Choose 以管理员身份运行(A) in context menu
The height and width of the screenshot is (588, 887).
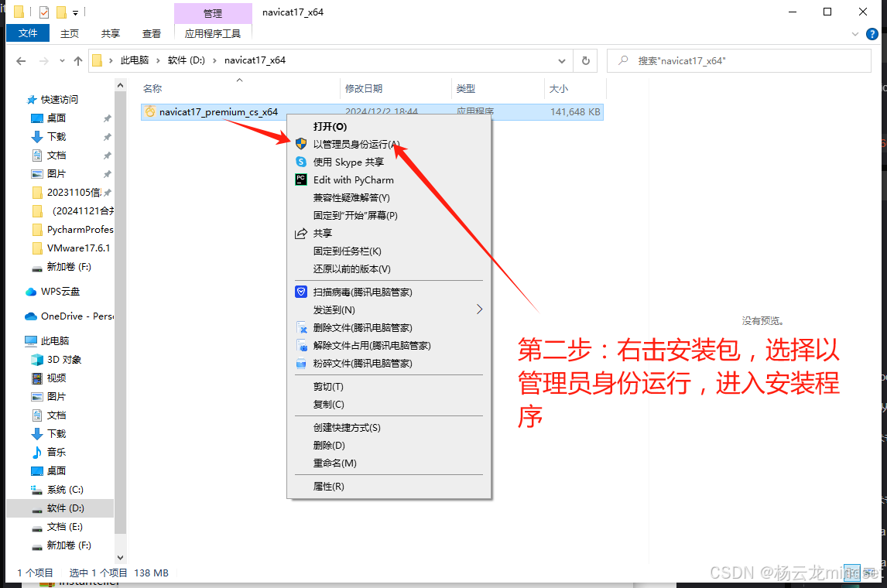coord(389,144)
